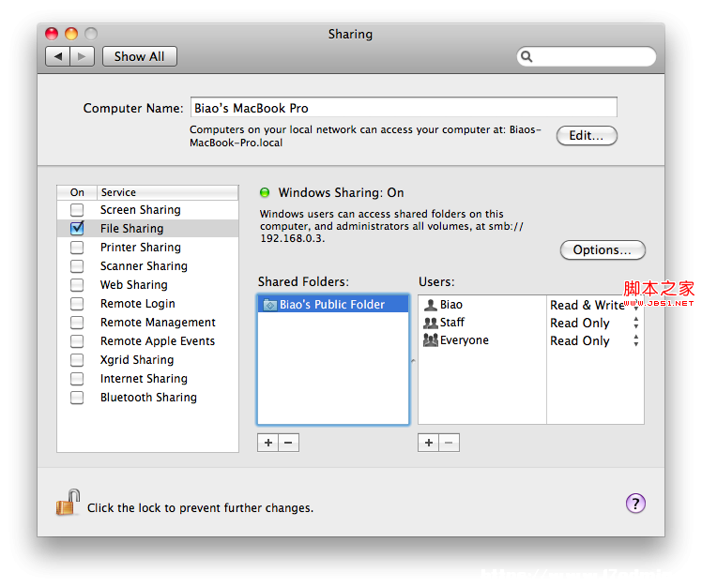Click the Biao's Public Folder icon
Image resolution: width=702 pixels, height=588 pixels.
pos(269,305)
